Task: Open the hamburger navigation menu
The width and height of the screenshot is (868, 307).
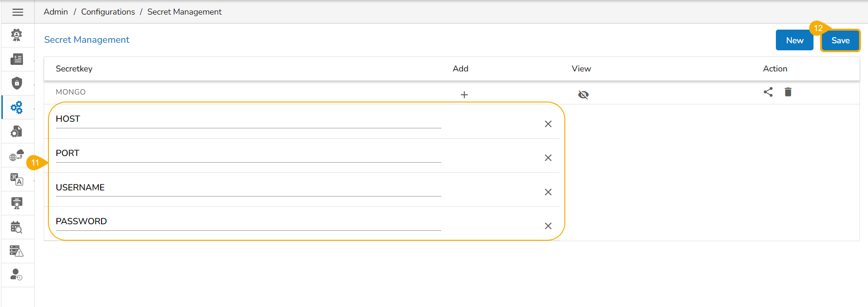Action: click(18, 12)
